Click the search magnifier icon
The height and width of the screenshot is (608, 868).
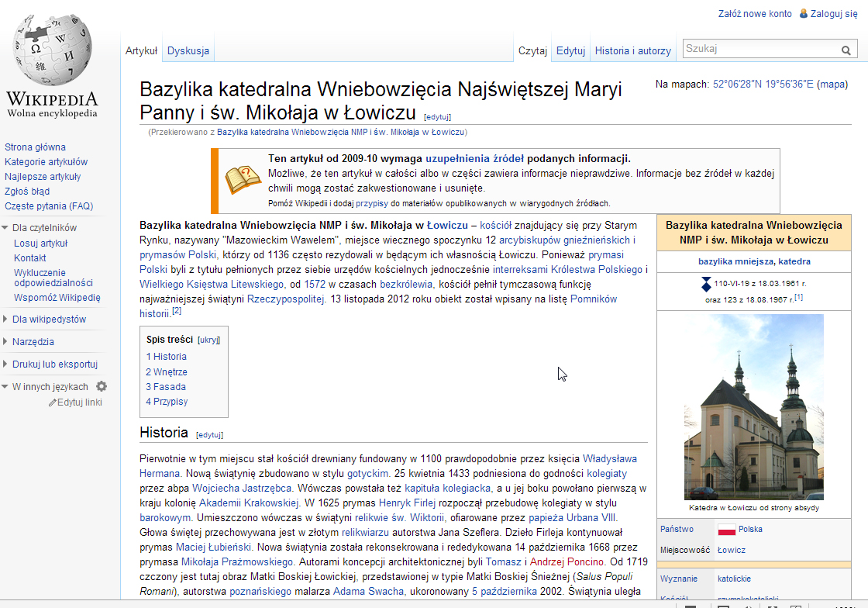pyautogui.click(x=846, y=50)
